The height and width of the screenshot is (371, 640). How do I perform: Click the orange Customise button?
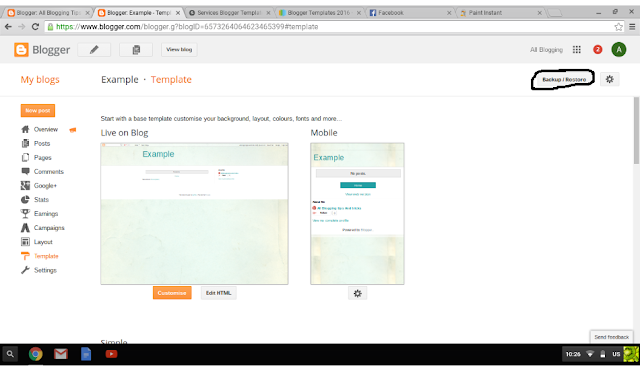[172, 293]
